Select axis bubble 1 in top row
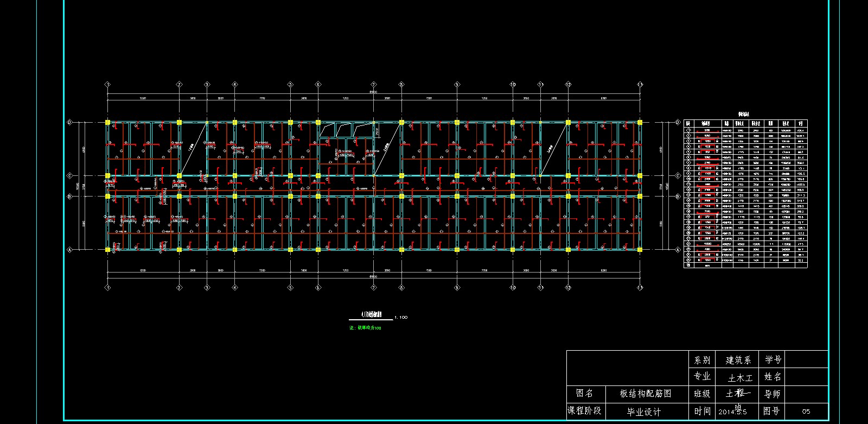 pos(108,85)
